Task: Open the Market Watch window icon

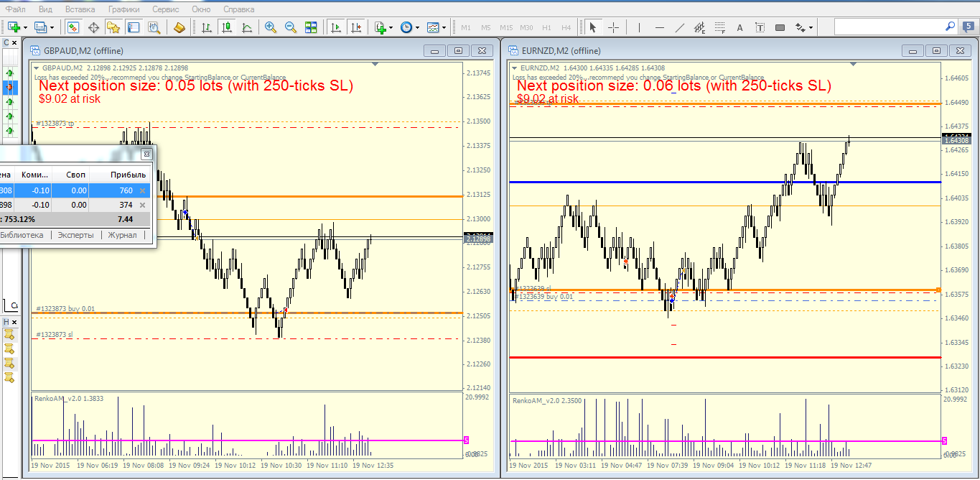Action: coord(73,27)
